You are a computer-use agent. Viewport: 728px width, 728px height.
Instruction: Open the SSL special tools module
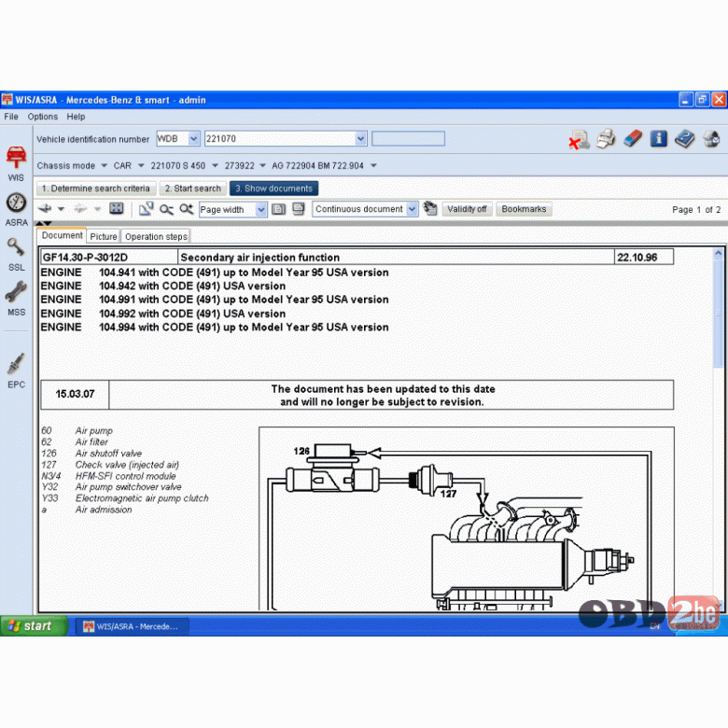pyautogui.click(x=16, y=255)
